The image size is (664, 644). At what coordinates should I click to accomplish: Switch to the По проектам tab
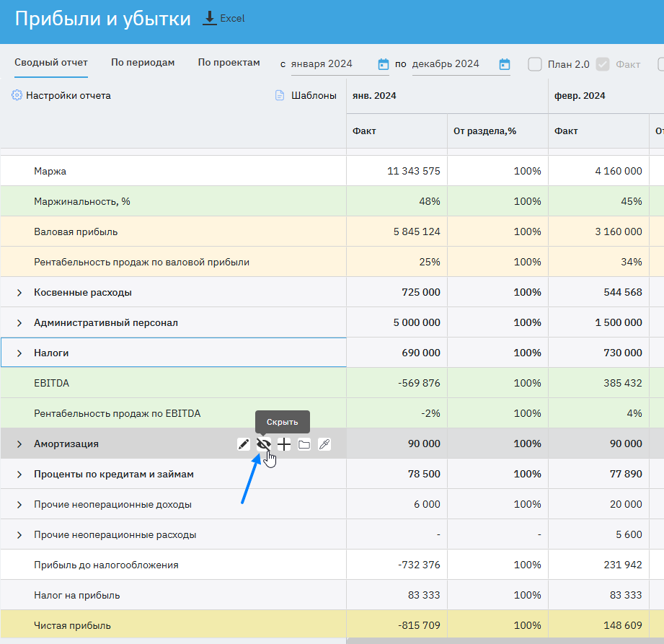click(229, 63)
